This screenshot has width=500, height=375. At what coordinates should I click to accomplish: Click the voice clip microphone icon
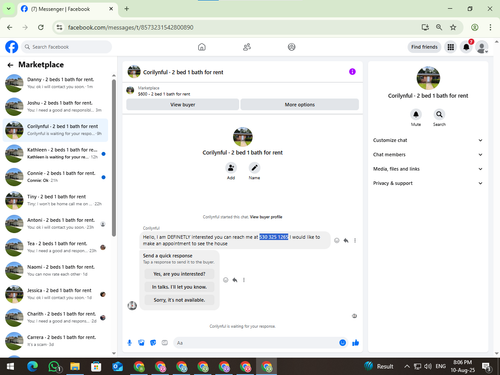130,343
